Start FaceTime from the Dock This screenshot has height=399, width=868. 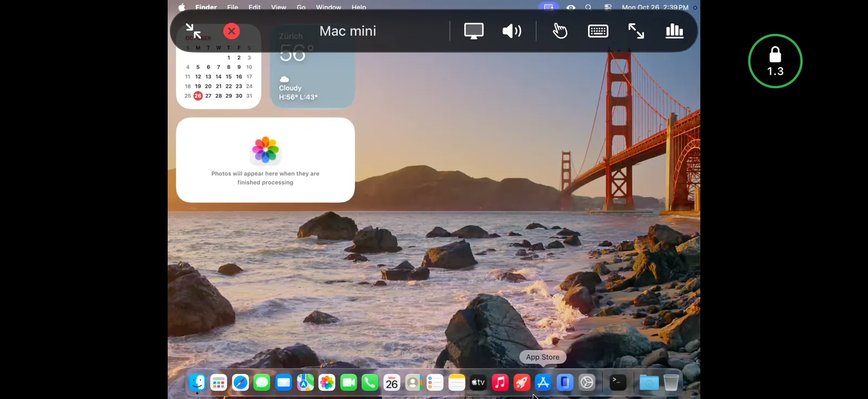348,383
